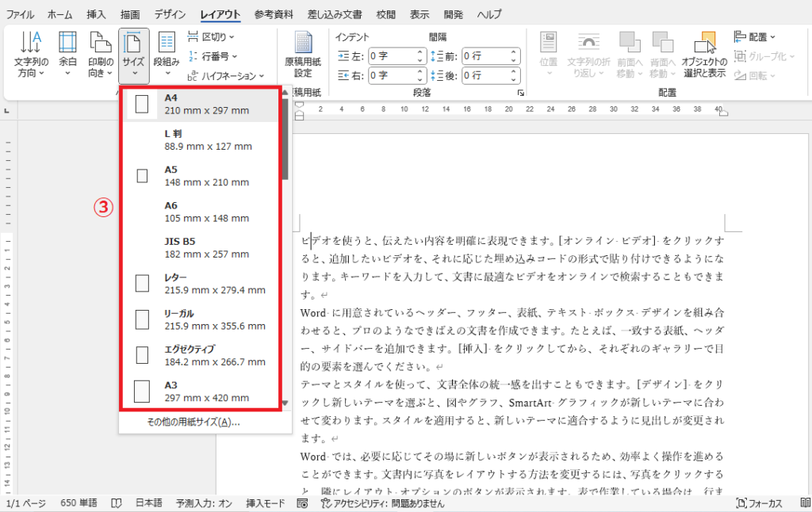Select L判 88.9 mm x 127 mm size

pyautogui.click(x=202, y=139)
